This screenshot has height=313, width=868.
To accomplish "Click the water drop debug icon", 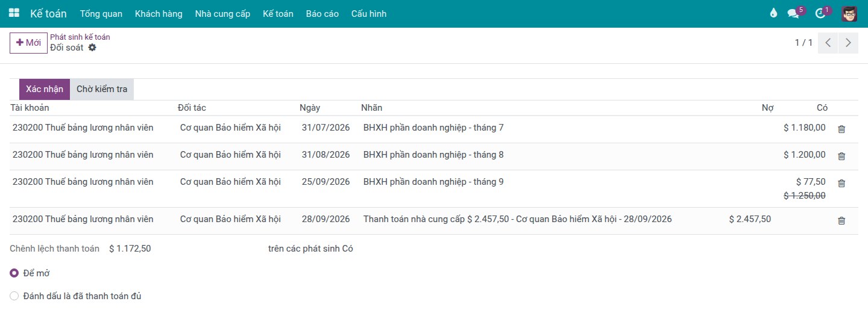I will 773,13.
